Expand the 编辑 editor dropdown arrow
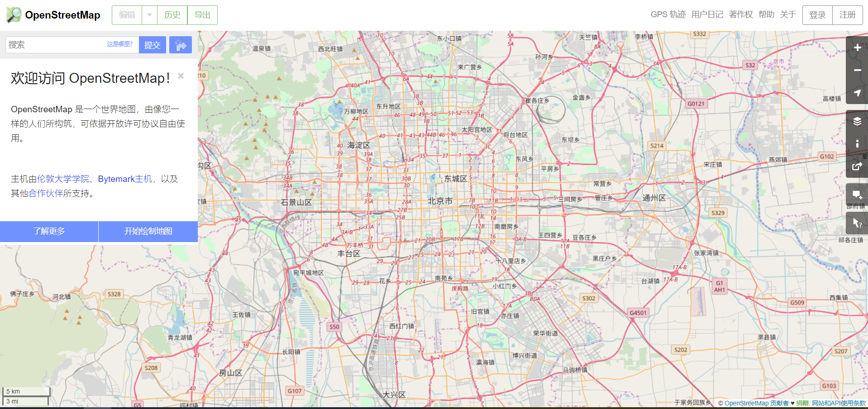This screenshot has width=868, height=409. pyautogui.click(x=149, y=15)
